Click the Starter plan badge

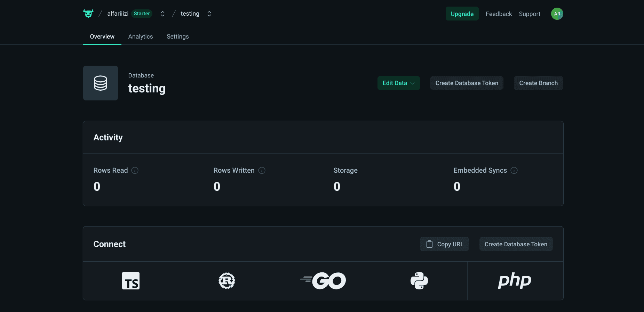click(x=142, y=14)
